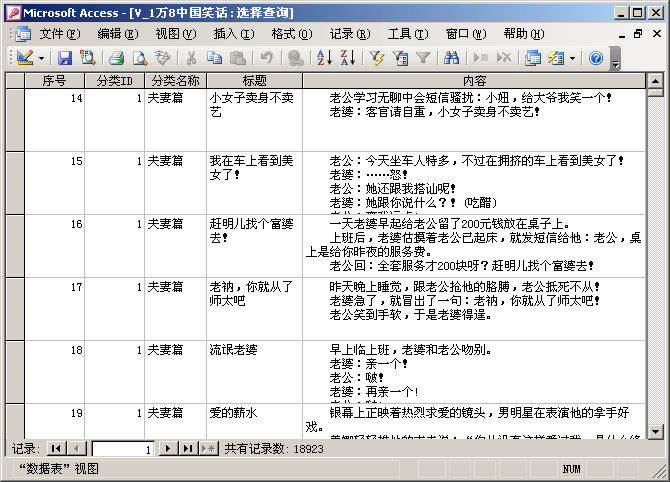The height and width of the screenshot is (482, 670).
Task: Open the 工具(T) menu
Action: (x=408, y=34)
